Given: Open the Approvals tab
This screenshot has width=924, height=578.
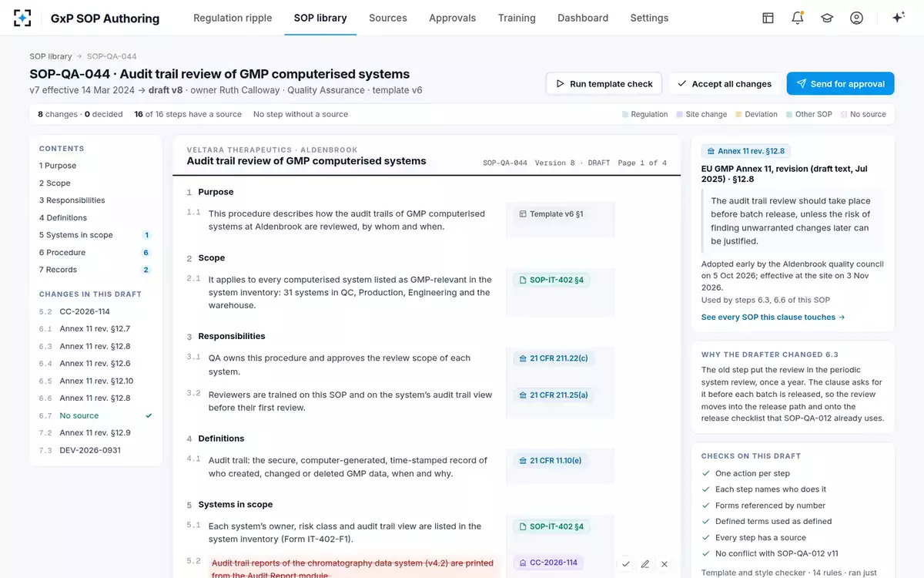Looking at the screenshot, I should point(452,18).
